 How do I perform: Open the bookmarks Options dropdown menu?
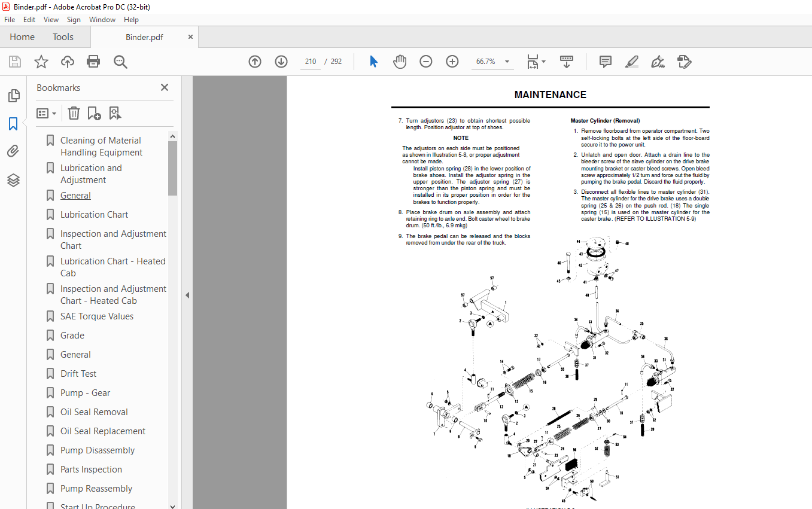click(x=47, y=113)
